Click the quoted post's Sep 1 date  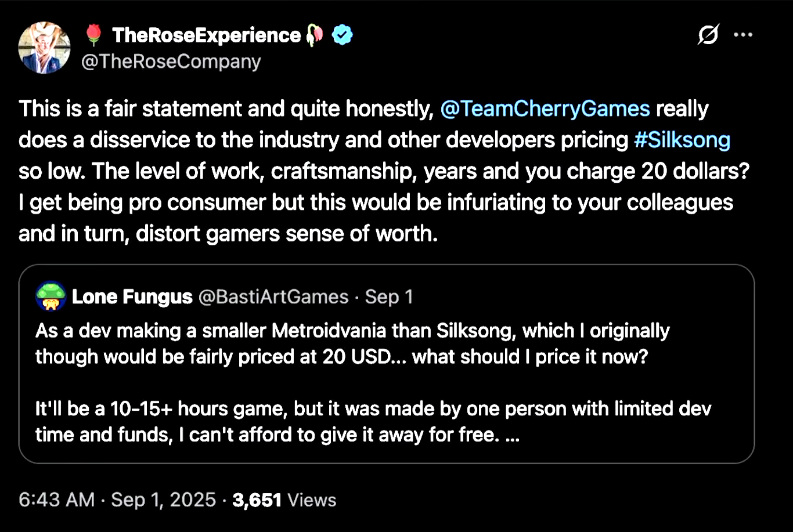click(x=389, y=297)
